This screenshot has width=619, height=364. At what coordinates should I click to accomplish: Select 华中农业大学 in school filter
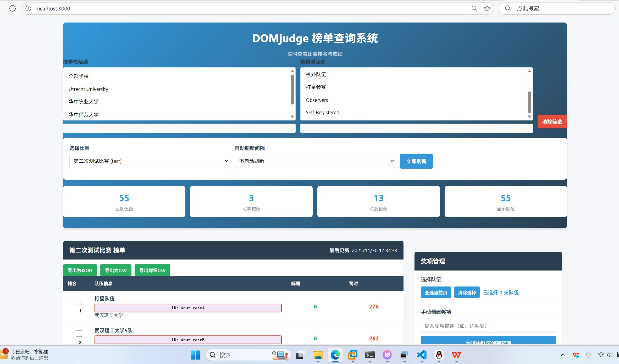(x=84, y=102)
